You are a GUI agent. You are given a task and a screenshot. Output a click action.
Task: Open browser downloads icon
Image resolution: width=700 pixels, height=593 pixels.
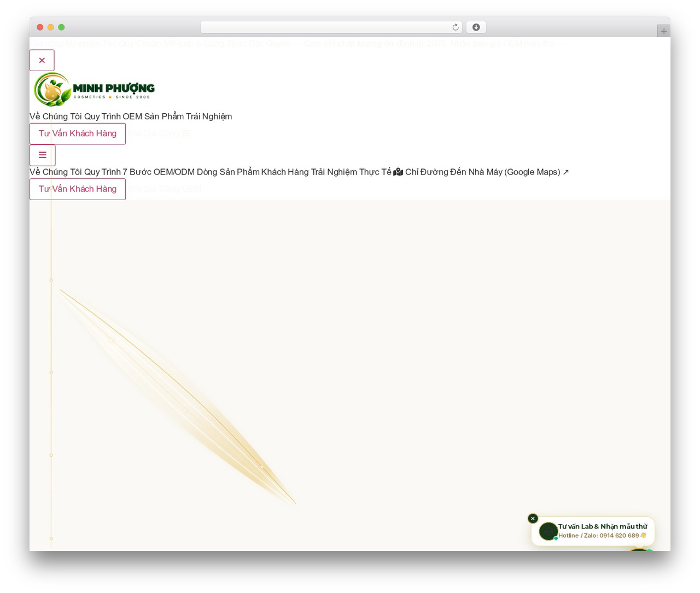[476, 27]
